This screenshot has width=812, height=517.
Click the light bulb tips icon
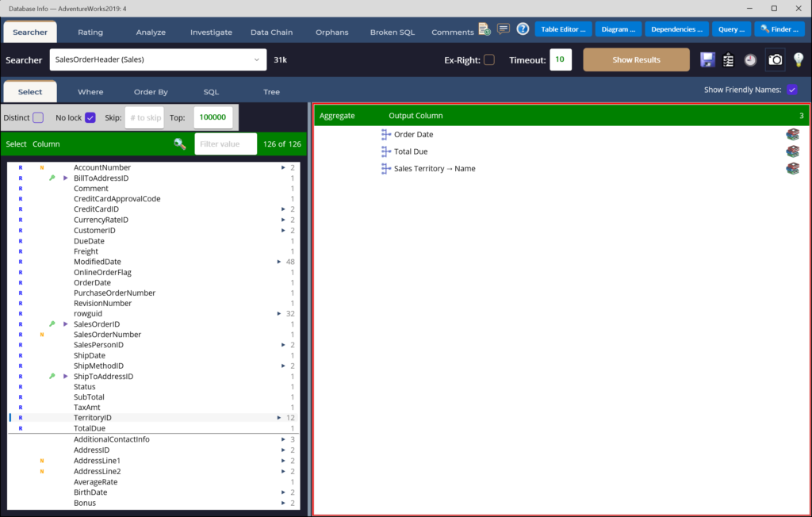click(798, 59)
